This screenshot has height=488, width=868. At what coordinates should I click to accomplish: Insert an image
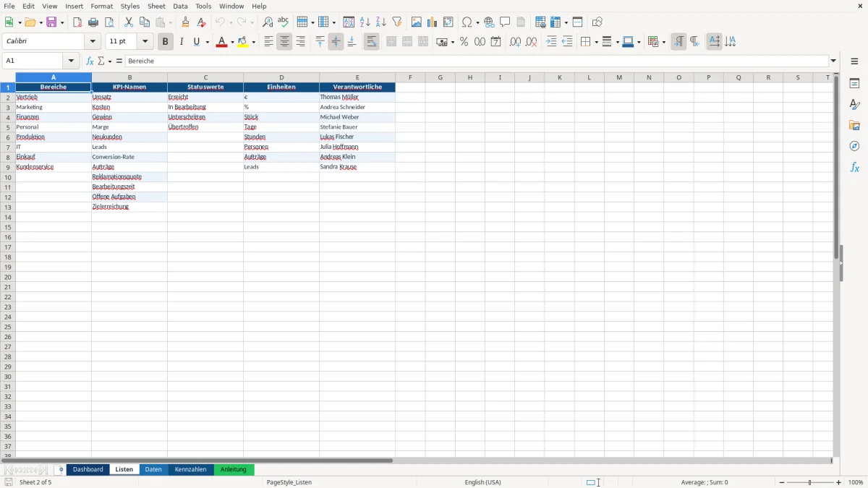click(417, 22)
